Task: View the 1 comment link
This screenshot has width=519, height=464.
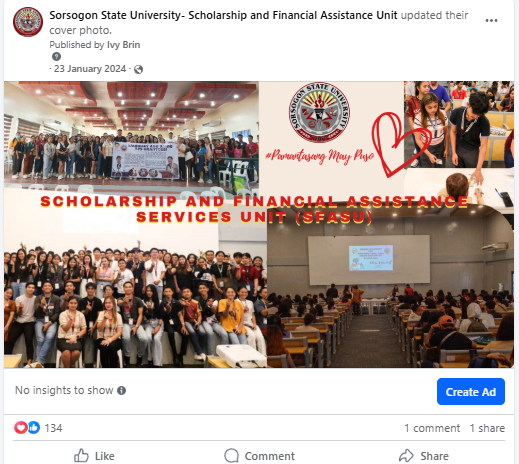Action: click(432, 428)
